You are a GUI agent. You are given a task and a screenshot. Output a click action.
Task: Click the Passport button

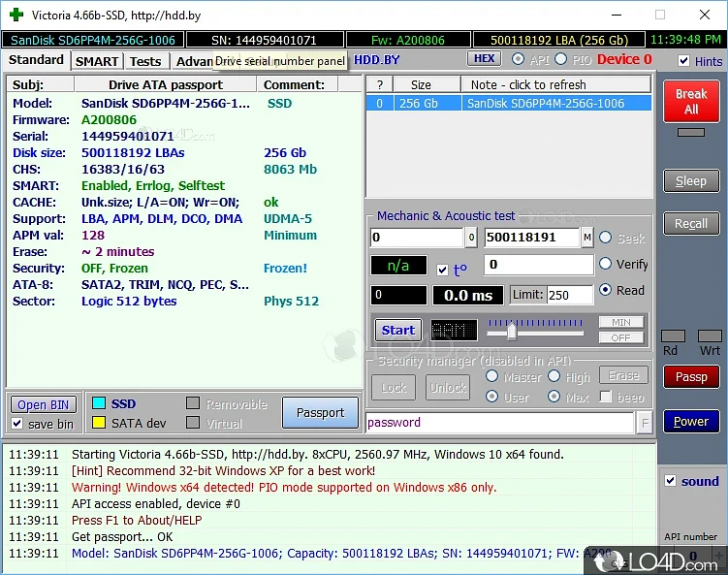(320, 412)
